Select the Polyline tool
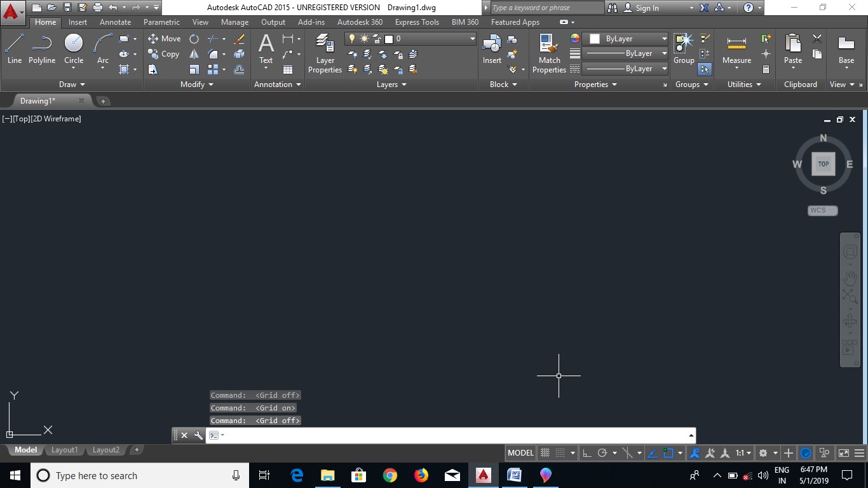This screenshot has height=488, width=868. 42,49
